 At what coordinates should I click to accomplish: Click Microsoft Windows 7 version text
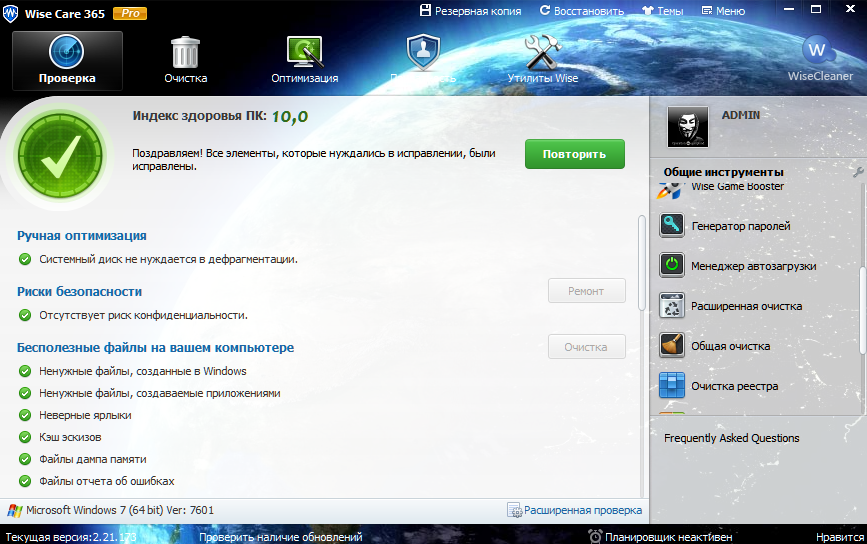(120, 510)
